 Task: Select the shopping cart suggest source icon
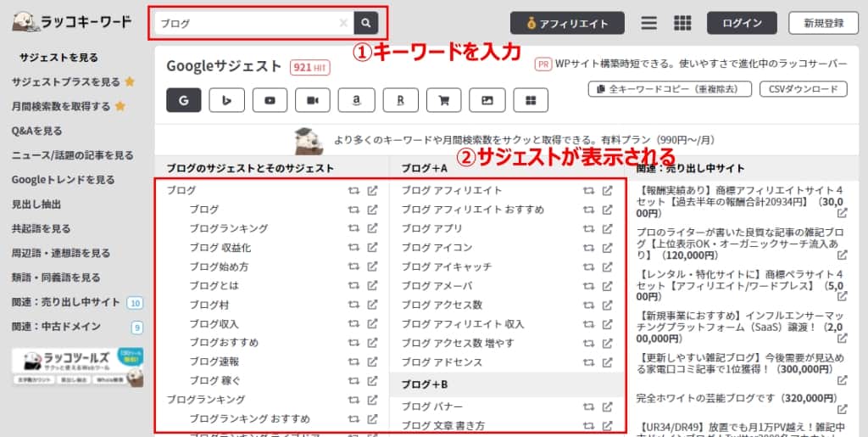(x=443, y=100)
